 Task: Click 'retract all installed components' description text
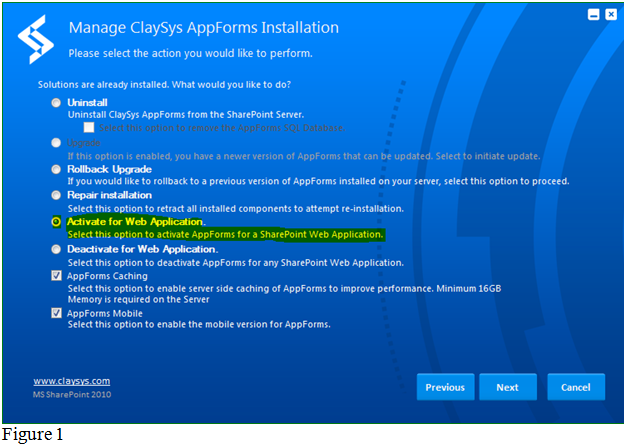point(236,209)
